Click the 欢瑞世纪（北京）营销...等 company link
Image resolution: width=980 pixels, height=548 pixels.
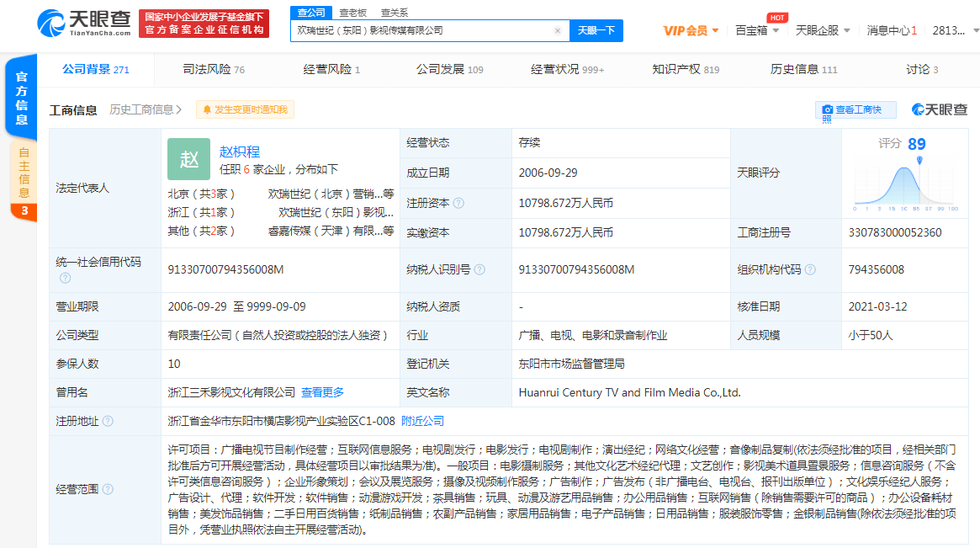pos(331,194)
